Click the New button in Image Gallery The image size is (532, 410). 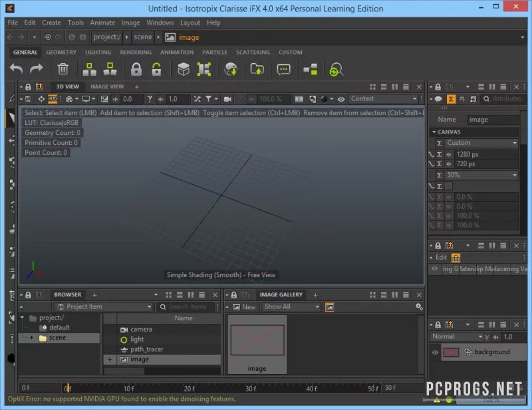click(244, 307)
